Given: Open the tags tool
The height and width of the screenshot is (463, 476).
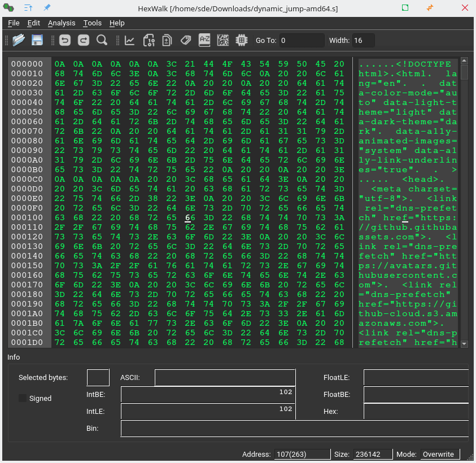Looking at the screenshot, I should [x=186, y=40].
